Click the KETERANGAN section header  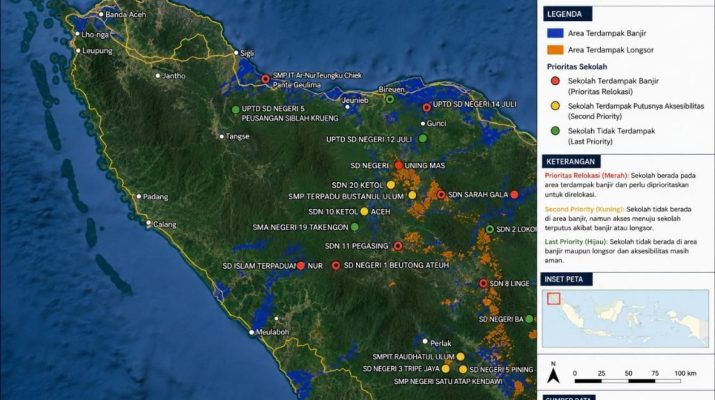(x=571, y=161)
